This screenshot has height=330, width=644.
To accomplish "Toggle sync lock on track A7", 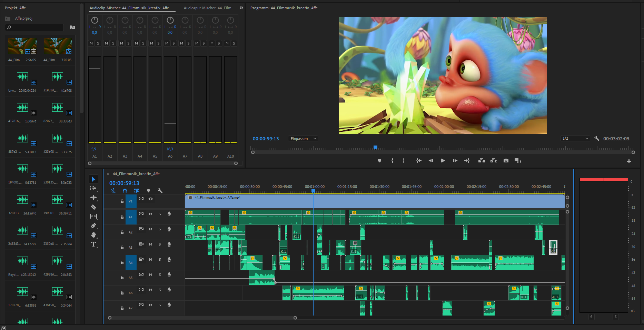I will (x=141, y=305).
